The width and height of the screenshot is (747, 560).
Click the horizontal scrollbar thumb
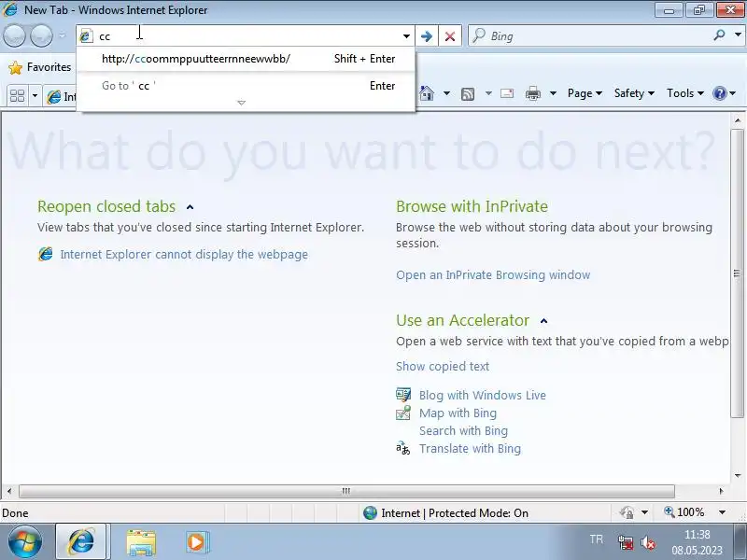(346, 491)
